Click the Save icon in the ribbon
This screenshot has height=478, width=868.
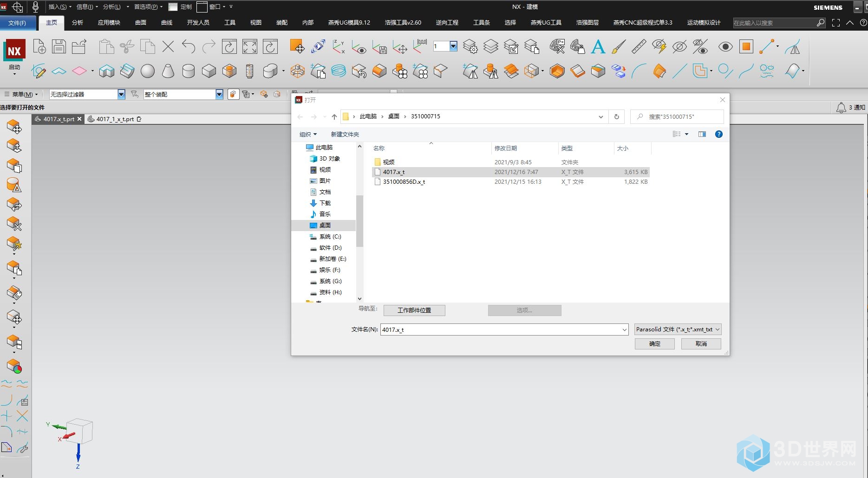pyautogui.click(x=59, y=46)
